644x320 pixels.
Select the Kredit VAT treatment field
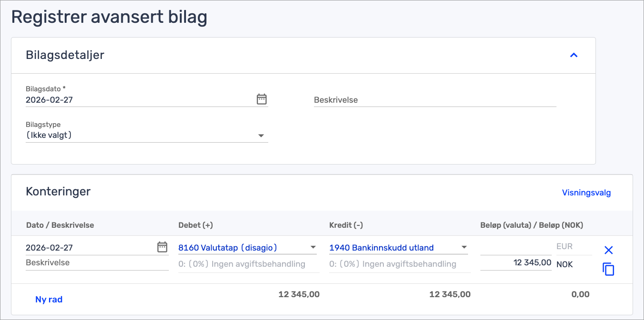pyautogui.click(x=399, y=264)
